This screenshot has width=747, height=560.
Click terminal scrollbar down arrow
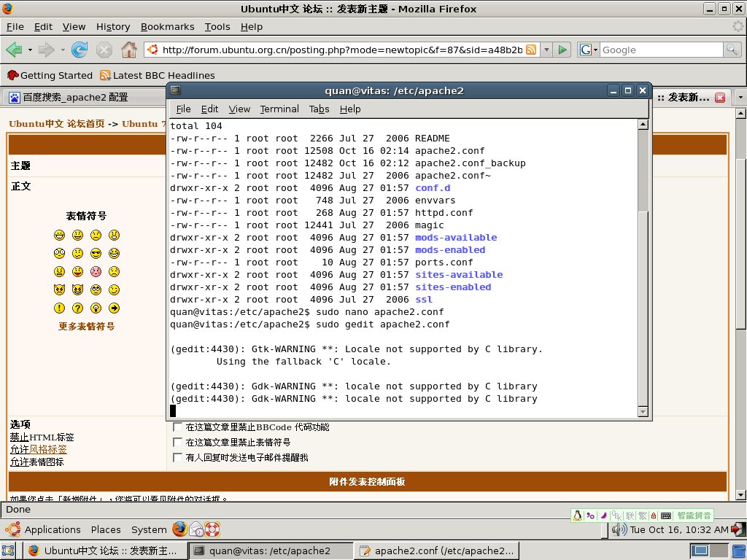(643, 412)
